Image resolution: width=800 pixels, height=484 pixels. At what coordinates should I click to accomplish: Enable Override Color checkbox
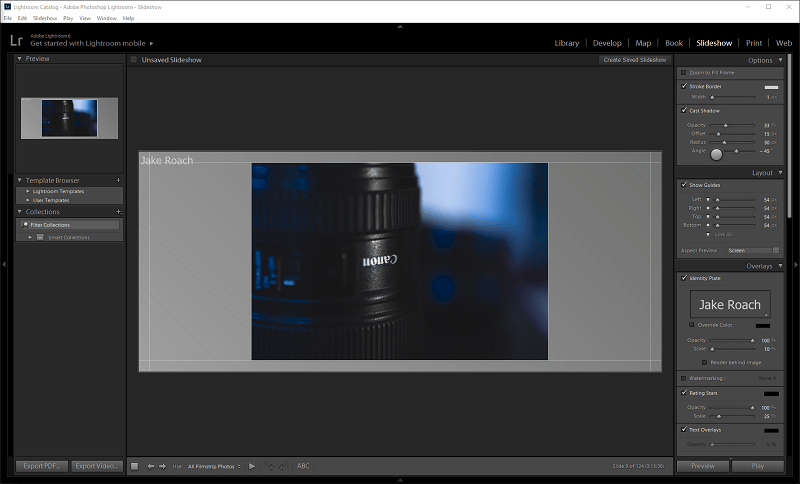(x=692, y=325)
